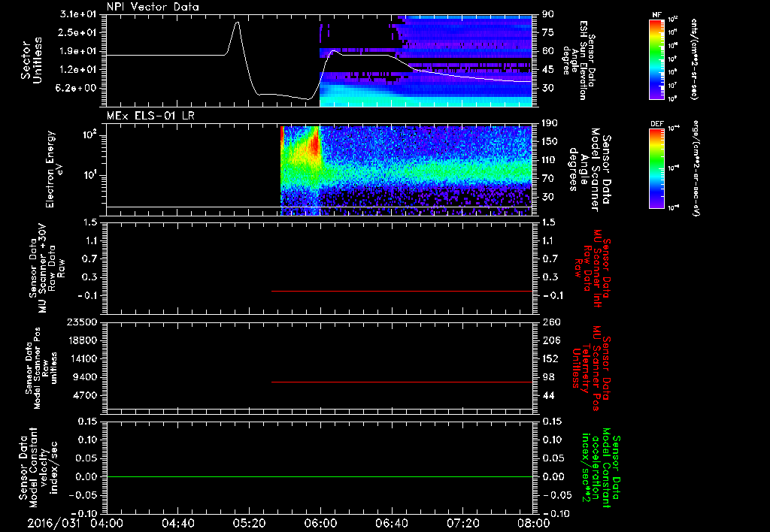This screenshot has height=532, width=770.
Task: Click the 75 degree elevation tick label
Action: (x=548, y=32)
